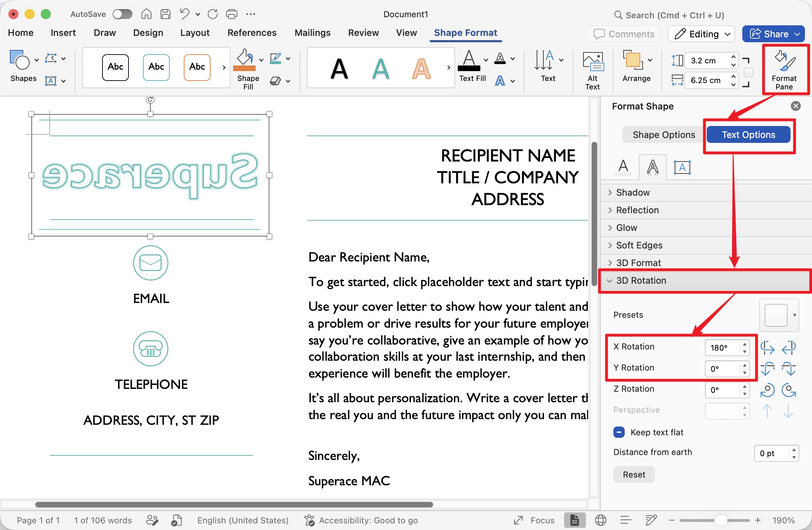This screenshot has width=812, height=530.
Task: Expand the Reflection section
Action: click(x=706, y=210)
